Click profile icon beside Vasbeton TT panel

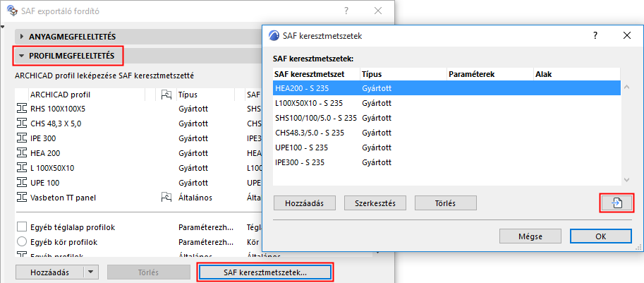click(21, 198)
